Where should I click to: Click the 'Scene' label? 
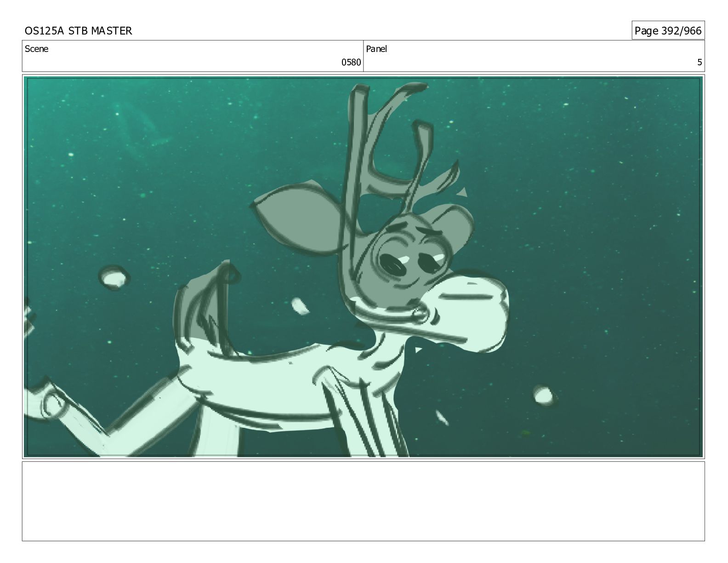point(36,49)
